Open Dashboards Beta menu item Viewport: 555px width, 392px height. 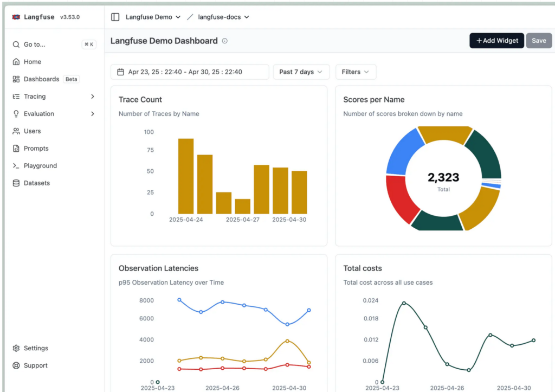42,79
